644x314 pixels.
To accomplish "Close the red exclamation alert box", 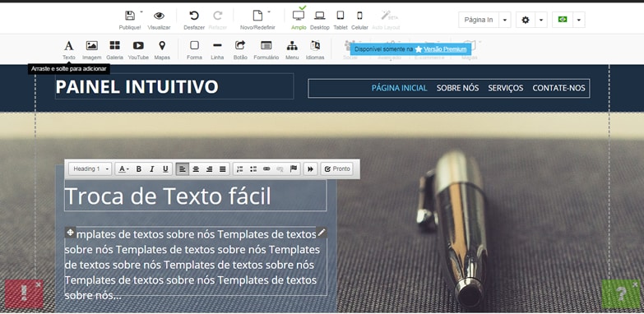I will click(x=38, y=284).
